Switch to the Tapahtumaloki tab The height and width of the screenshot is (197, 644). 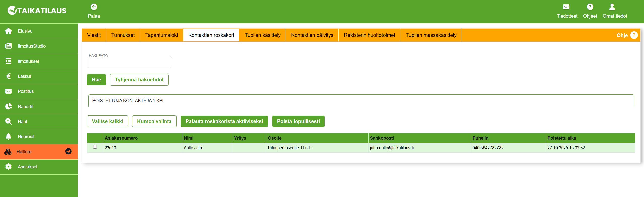[161, 35]
